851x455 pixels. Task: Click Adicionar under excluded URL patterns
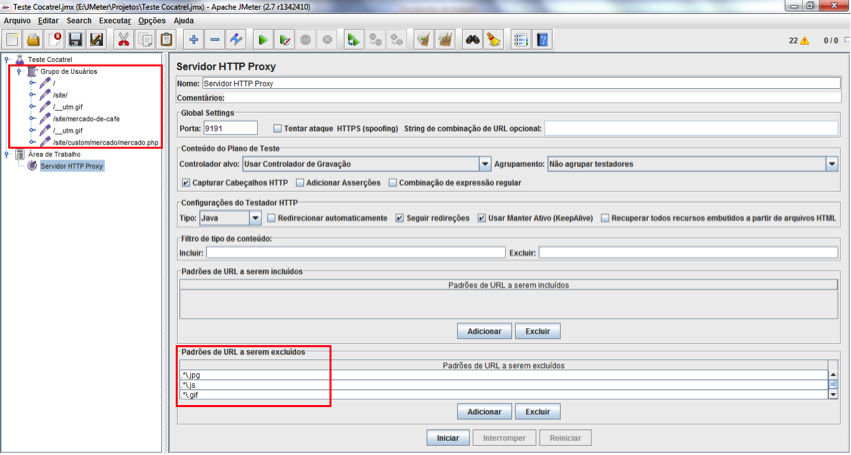click(x=484, y=412)
